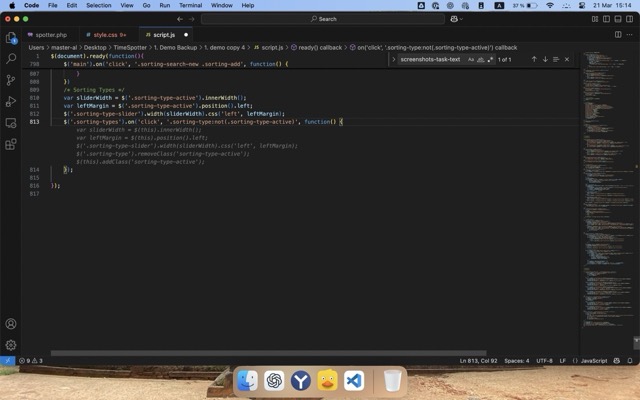
Task: Open the Accounts menu icon
Action: pyautogui.click(x=11, y=324)
